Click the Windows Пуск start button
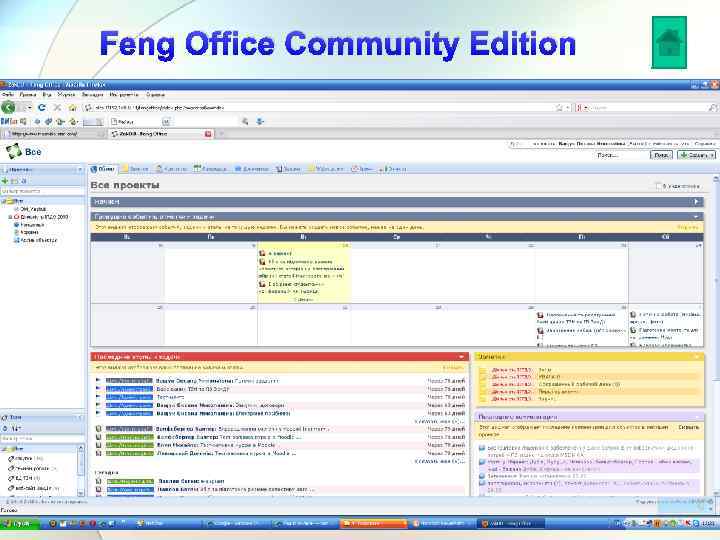This screenshot has height=540, width=720. click(x=20, y=523)
